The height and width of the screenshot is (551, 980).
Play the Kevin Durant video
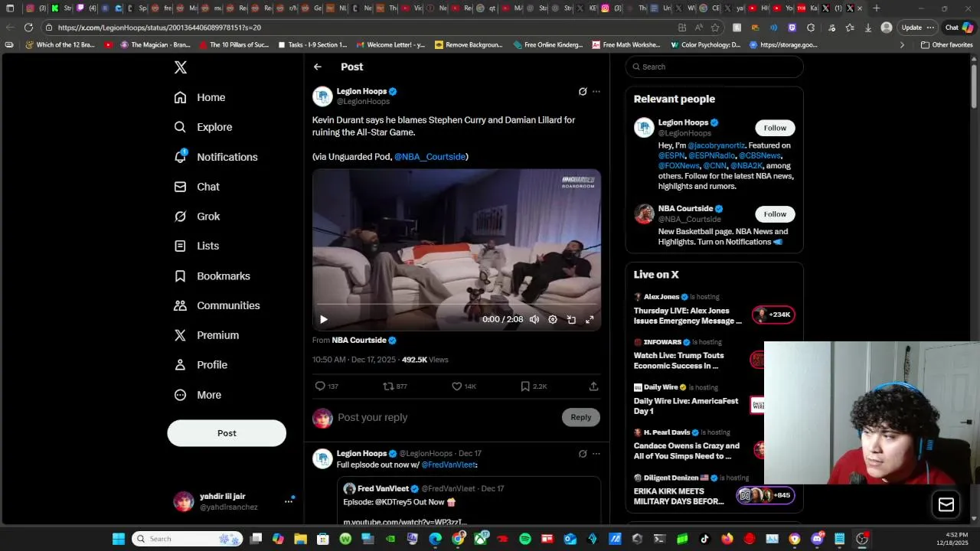[x=324, y=319]
